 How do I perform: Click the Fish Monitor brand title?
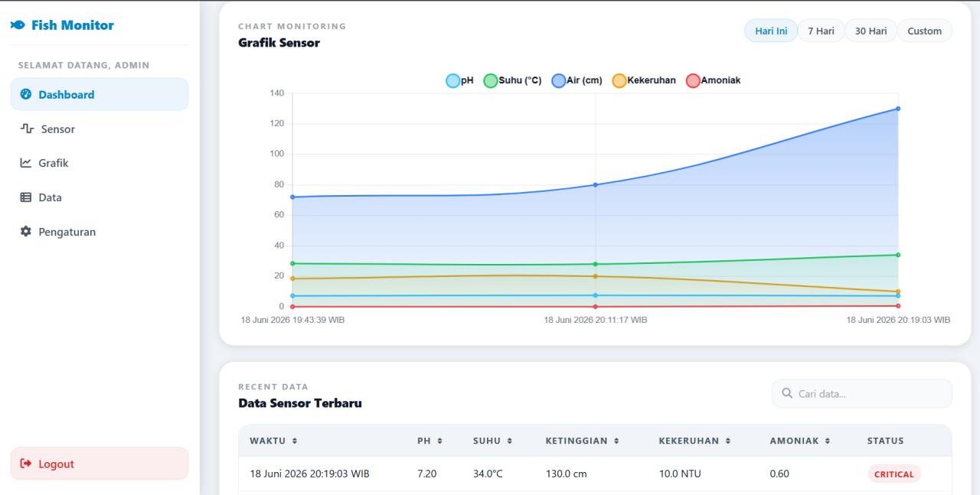tap(73, 25)
